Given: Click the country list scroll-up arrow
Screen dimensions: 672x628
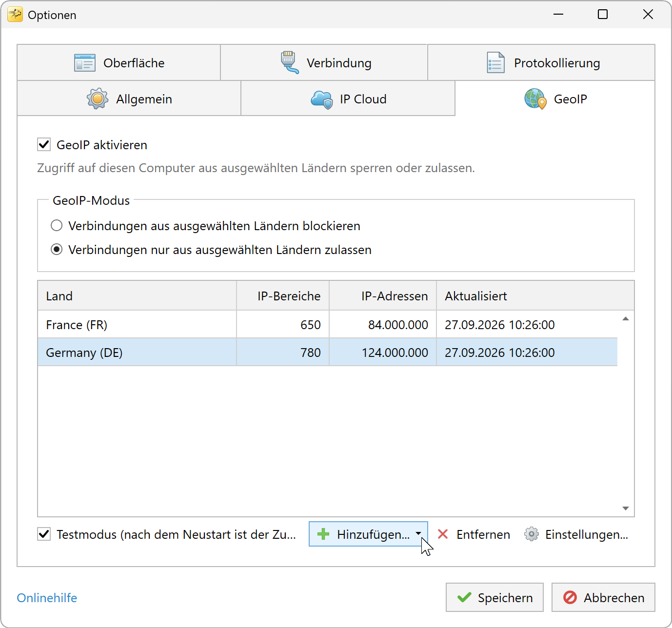Looking at the screenshot, I should click(x=626, y=319).
